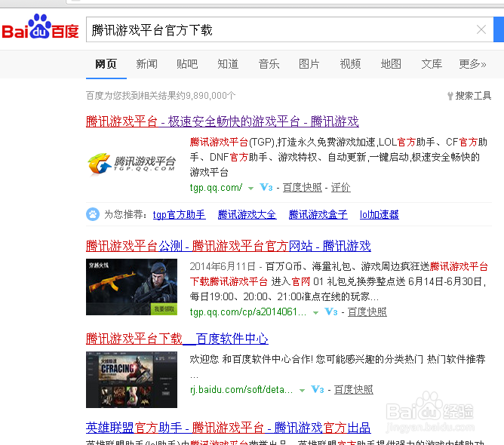Click the Baidu logo
Image resolution: width=504 pixels, height=445 pixels.
[40, 27]
